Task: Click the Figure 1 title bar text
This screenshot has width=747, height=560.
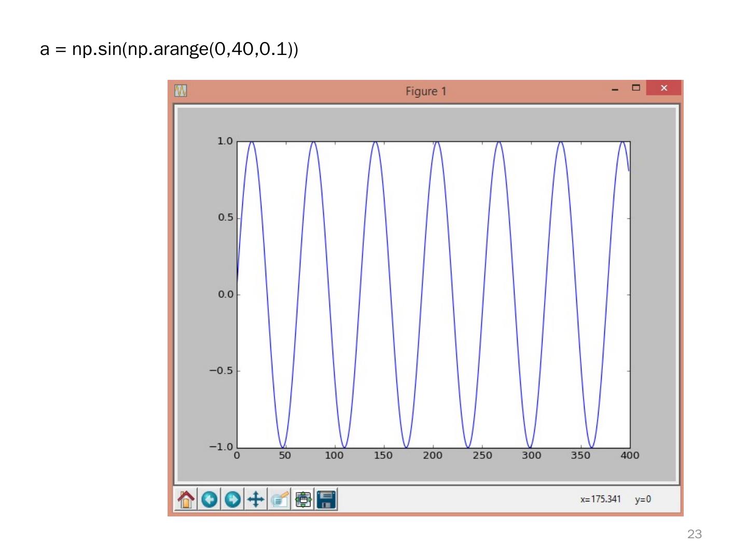Action: 425,91
